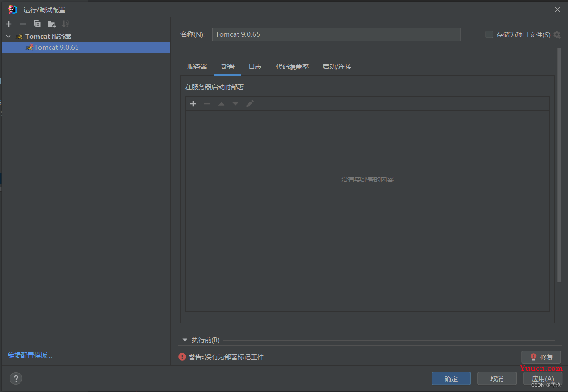Screen dimensions: 568x392
Task: Remove deployment item with minus icon
Action: pyautogui.click(x=207, y=104)
